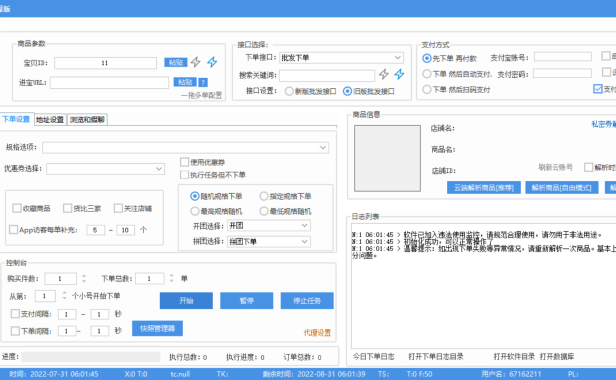Click the 购买件数 value field
Image resolution: width=616 pixels, height=380 pixels.
(x=60, y=279)
